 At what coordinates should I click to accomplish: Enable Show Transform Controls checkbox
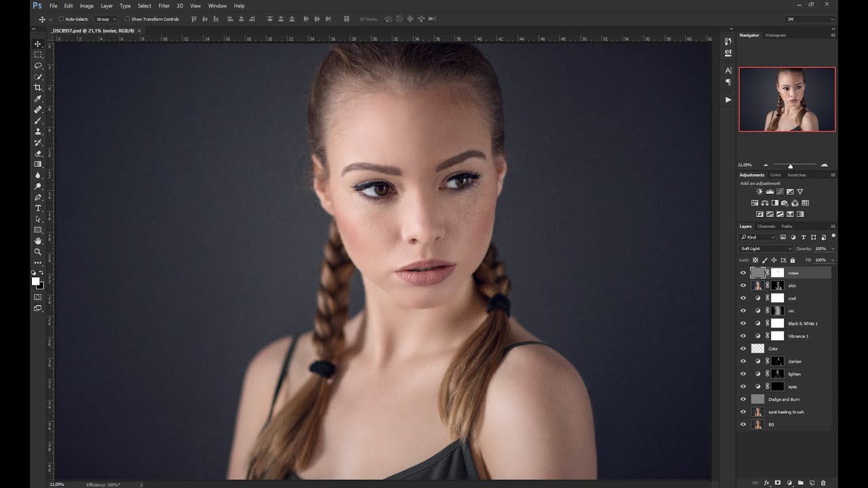127,19
